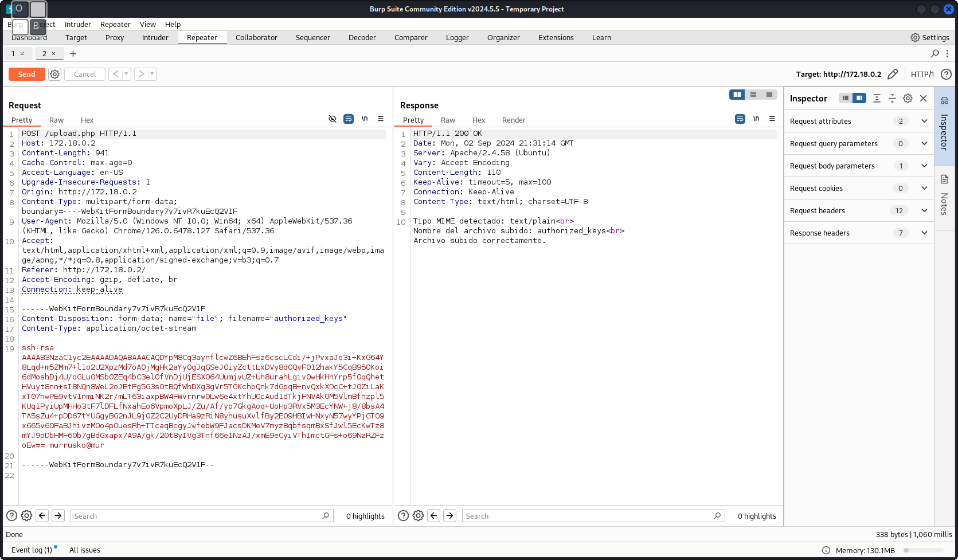Screen dimensions: 958x560
Task: Open Response search help icon
Action: coord(403,515)
